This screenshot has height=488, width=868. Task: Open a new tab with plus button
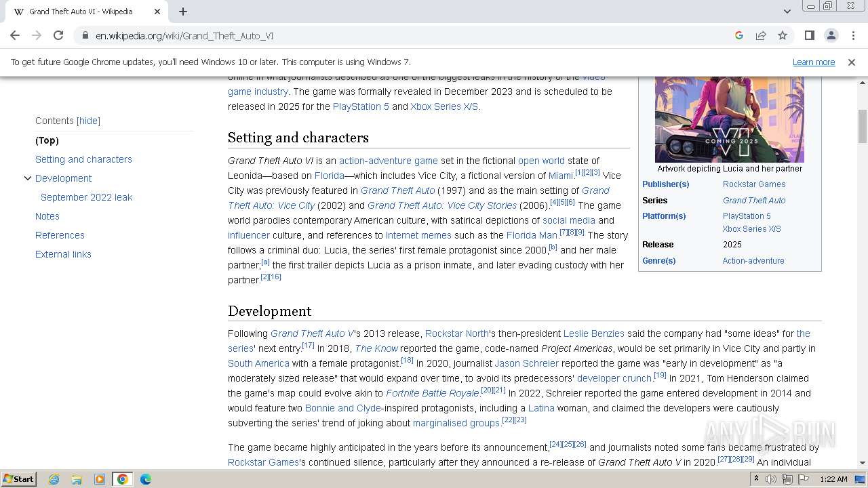tap(183, 12)
